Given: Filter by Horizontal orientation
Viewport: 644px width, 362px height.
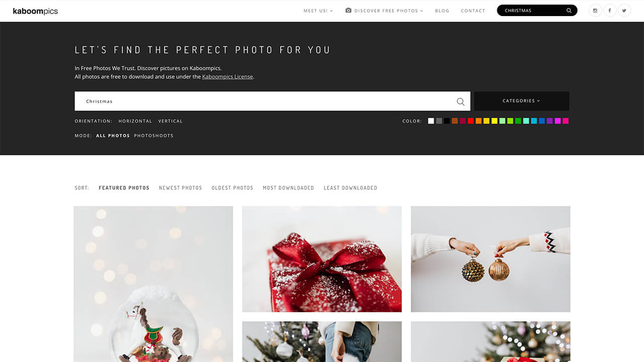Looking at the screenshot, I should click(x=135, y=121).
